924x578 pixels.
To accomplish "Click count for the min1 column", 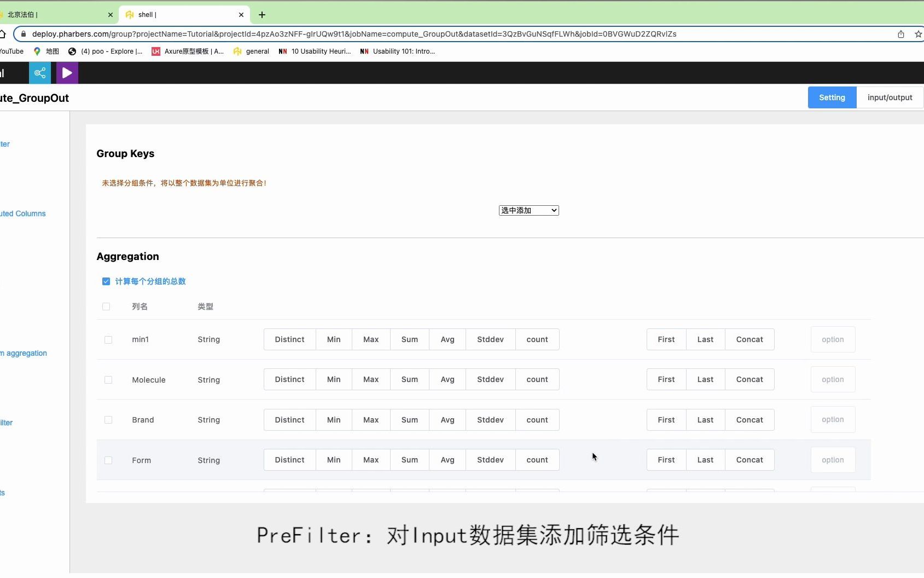I will (537, 339).
